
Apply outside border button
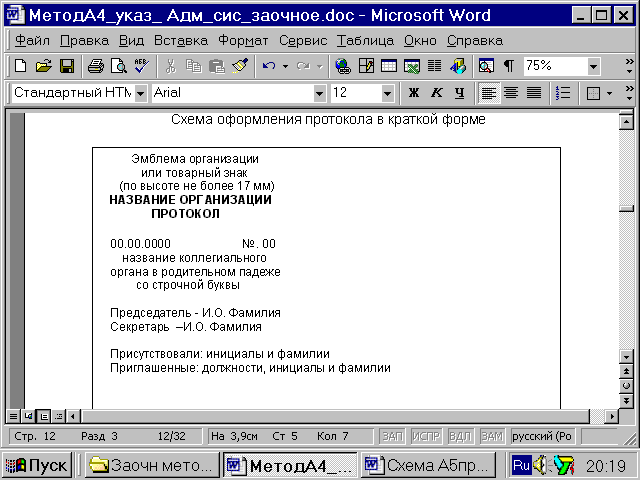click(593, 93)
